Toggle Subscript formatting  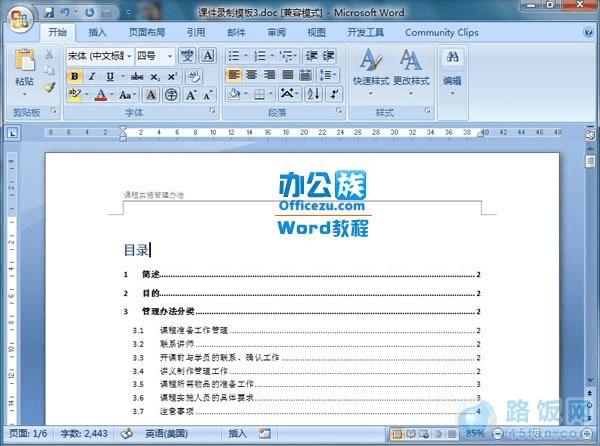coord(155,77)
